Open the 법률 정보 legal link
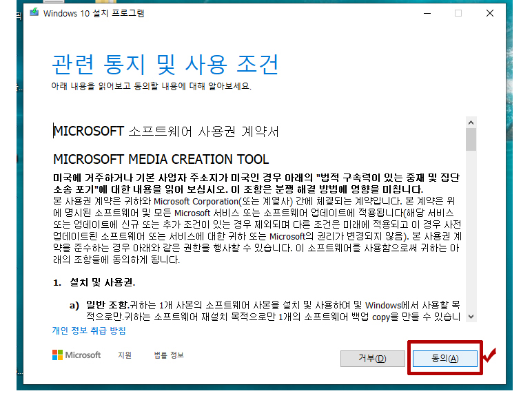 (169, 355)
